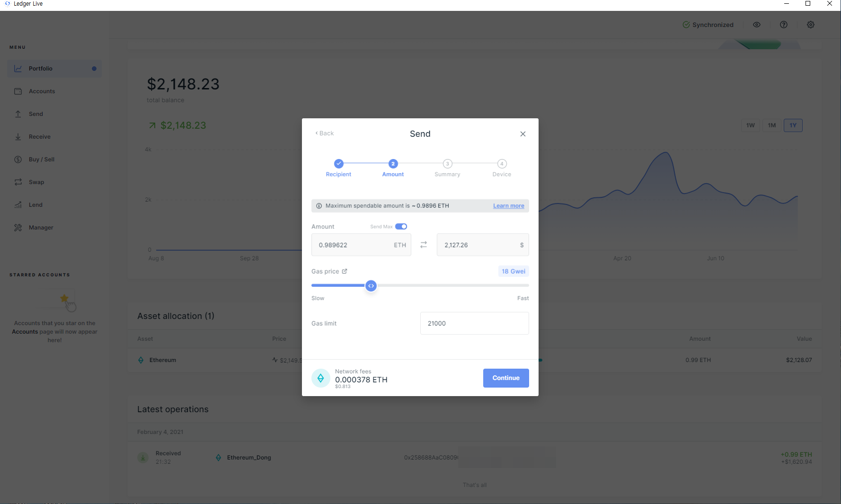Viewport: 841px width, 504px height.
Task: Click the Ethereum_Dong account name
Action: (x=249, y=458)
